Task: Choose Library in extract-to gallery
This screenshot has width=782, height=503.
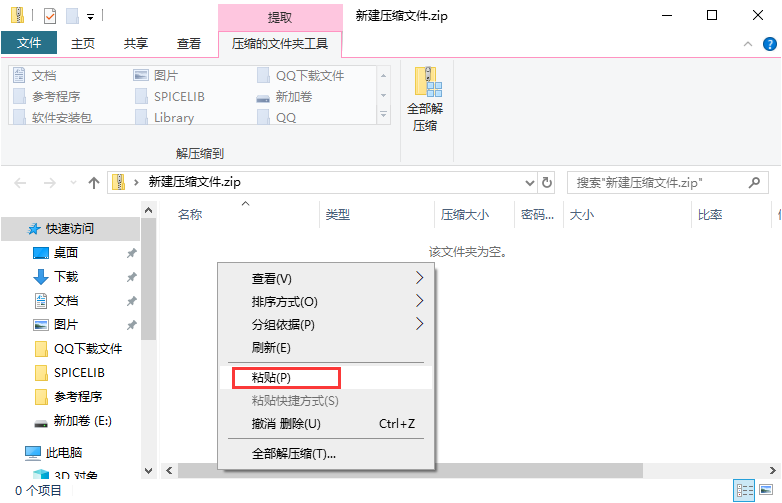Action: (x=165, y=117)
